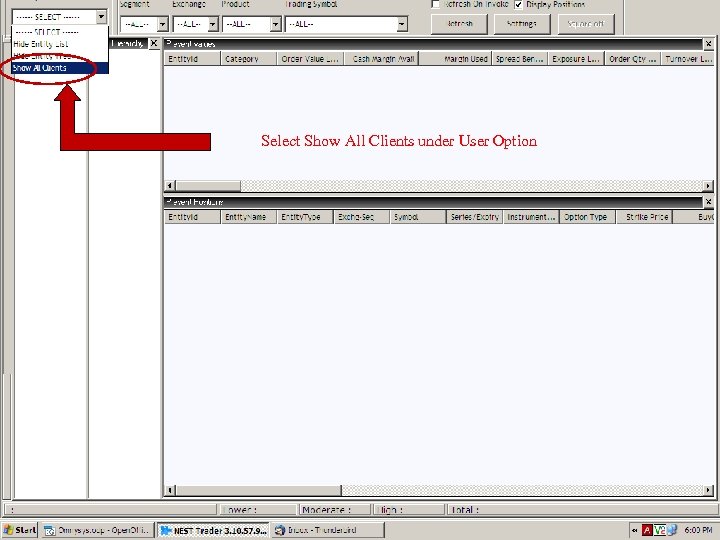The width and height of the screenshot is (720, 540).
Task: Click the Option Type column header
Action: [x=587, y=217]
